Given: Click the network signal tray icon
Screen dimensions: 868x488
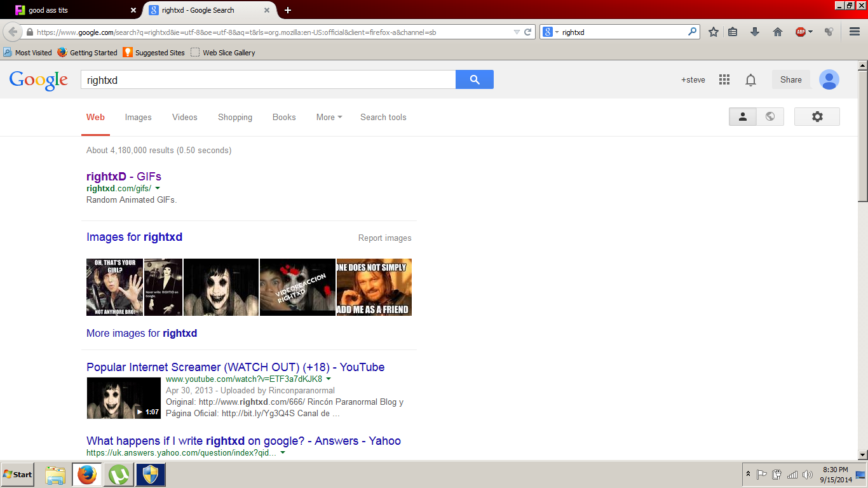Looking at the screenshot, I should coord(792,475).
